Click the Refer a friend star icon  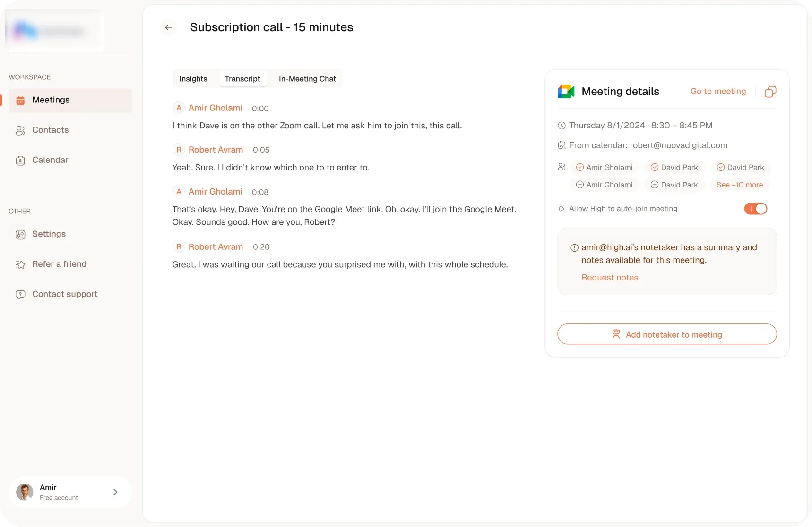[20, 264]
